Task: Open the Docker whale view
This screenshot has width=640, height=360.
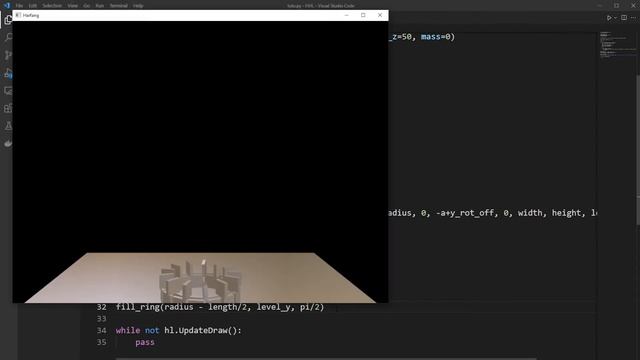Action: click(8, 143)
